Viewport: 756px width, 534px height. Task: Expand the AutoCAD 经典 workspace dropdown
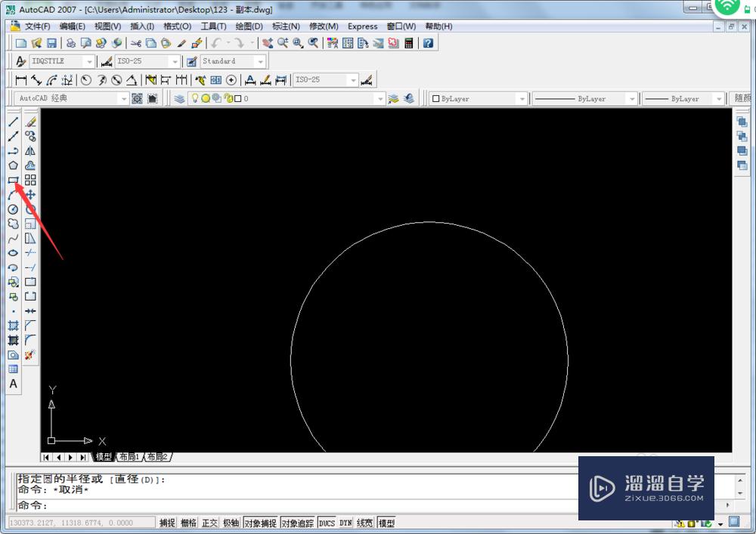point(123,98)
